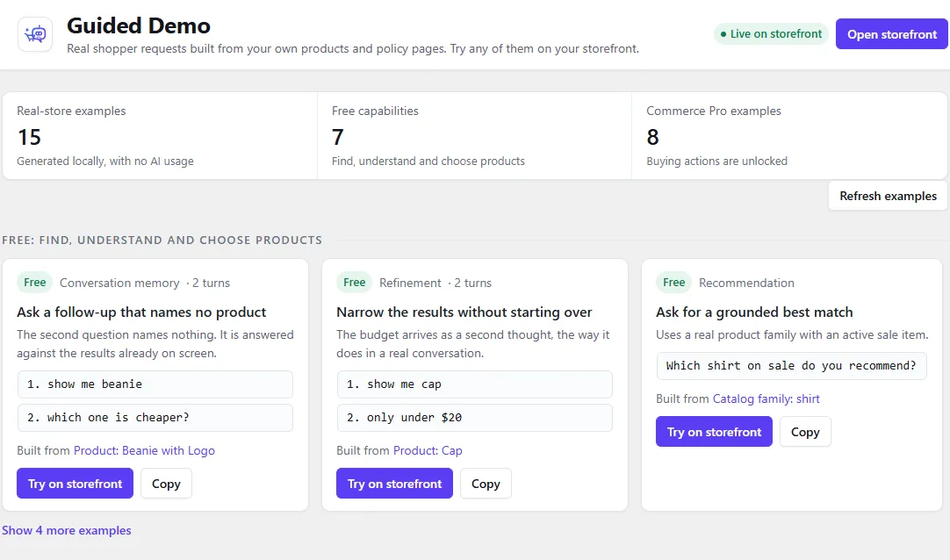The height and width of the screenshot is (560, 950).
Task: Click the 'Conversation memory' label
Action: pos(119,283)
